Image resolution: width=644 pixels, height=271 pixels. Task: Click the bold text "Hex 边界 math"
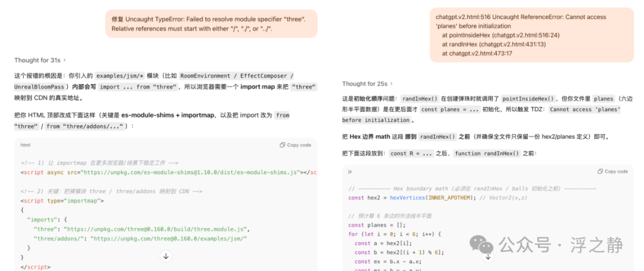coord(369,136)
